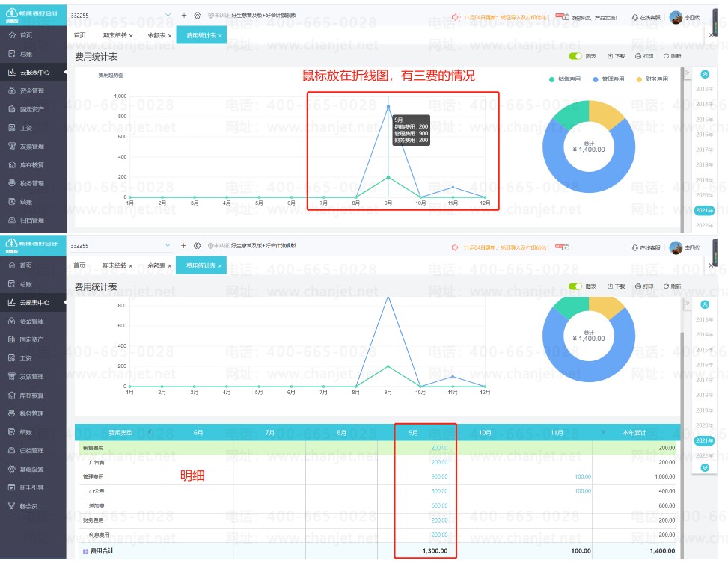This screenshot has width=728, height=566.
Task: Click upper screenshot's content vertical scrollbar
Action: [x=682, y=149]
